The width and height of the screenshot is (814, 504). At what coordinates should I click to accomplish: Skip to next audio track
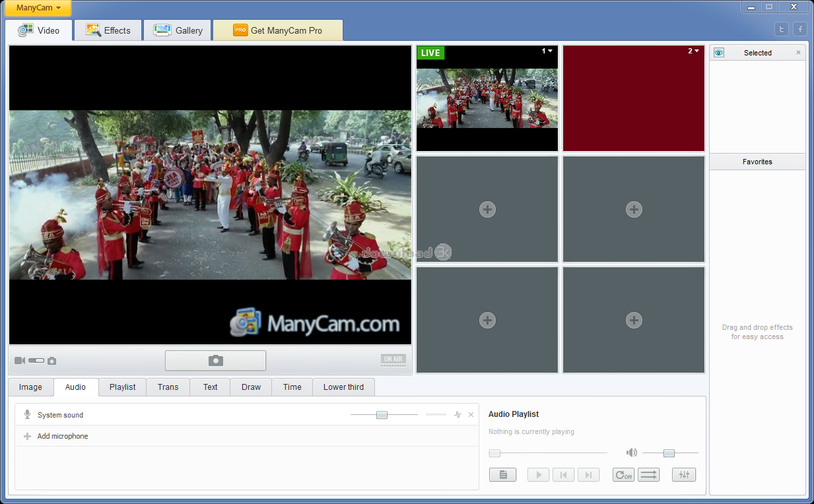588,475
